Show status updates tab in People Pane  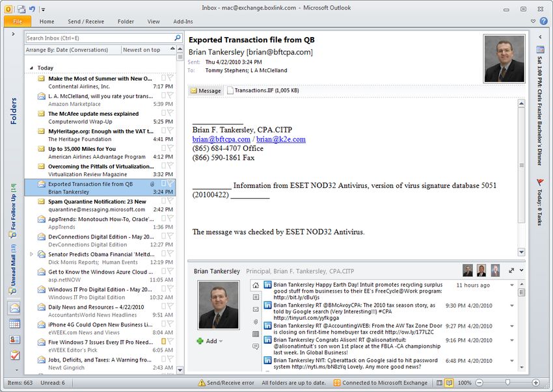point(256,346)
